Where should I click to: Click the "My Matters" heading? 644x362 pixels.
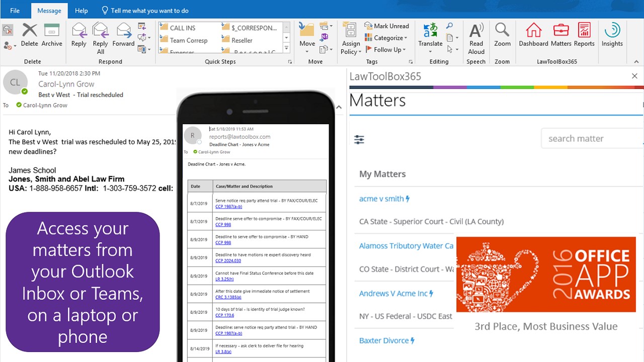point(382,174)
